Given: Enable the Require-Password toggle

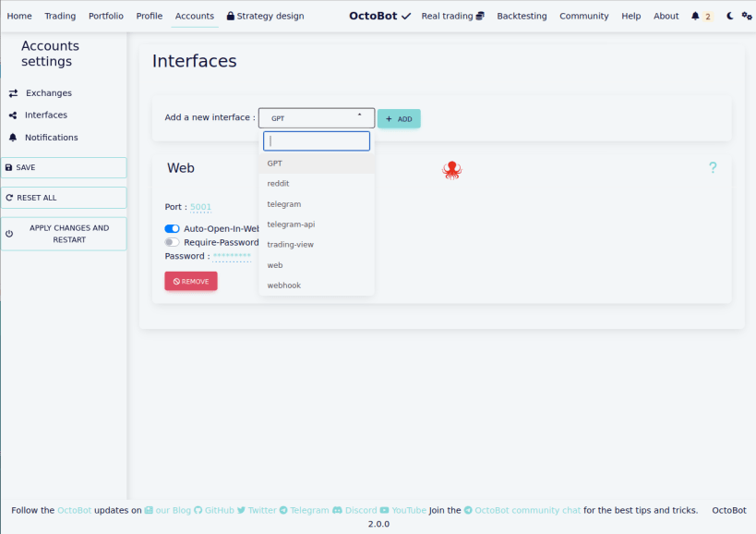Looking at the screenshot, I should point(172,242).
